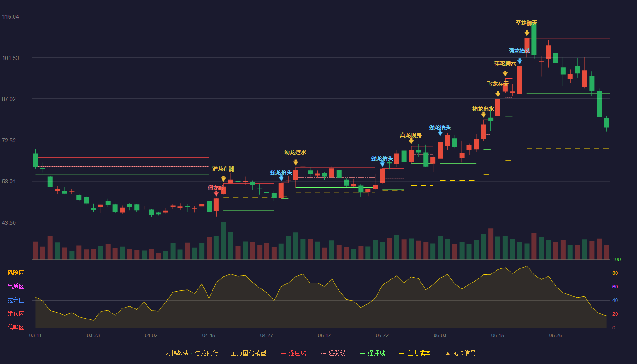Select the 潜龙在渊 signal arrow marker

point(223,178)
